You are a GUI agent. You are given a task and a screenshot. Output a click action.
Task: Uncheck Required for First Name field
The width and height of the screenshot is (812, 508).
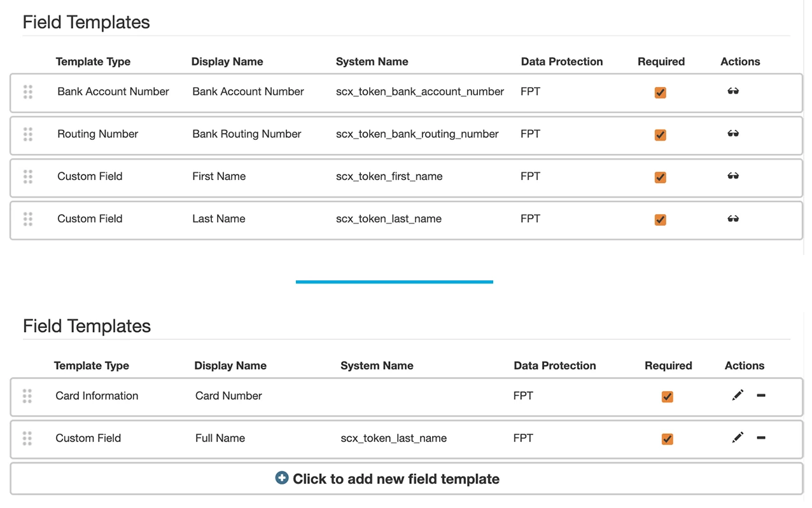tap(661, 177)
